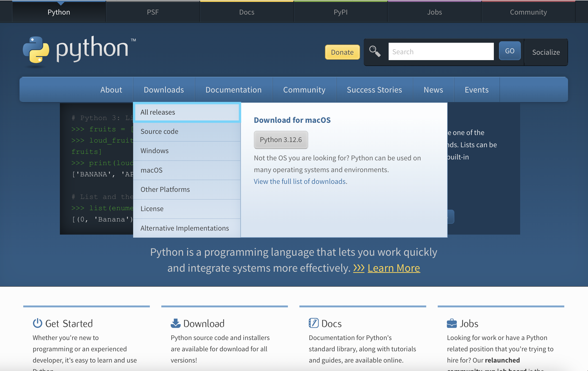588x371 pixels.
Task: Open the PSF top tab
Action: click(153, 12)
